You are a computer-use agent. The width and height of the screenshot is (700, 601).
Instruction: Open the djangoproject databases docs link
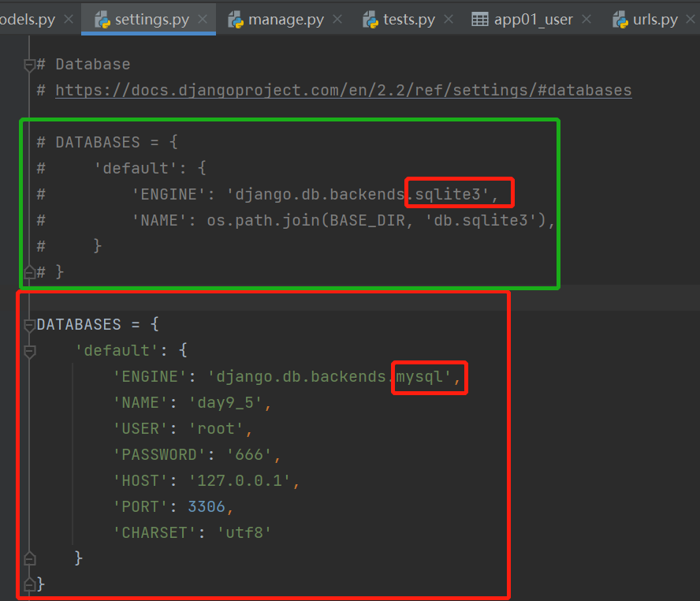click(344, 90)
